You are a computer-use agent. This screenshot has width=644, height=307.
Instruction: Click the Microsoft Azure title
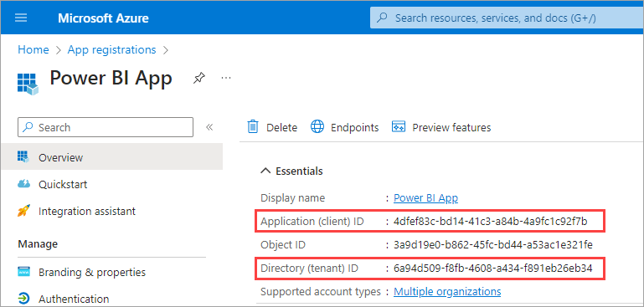pyautogui.click(x=103, y=18)
